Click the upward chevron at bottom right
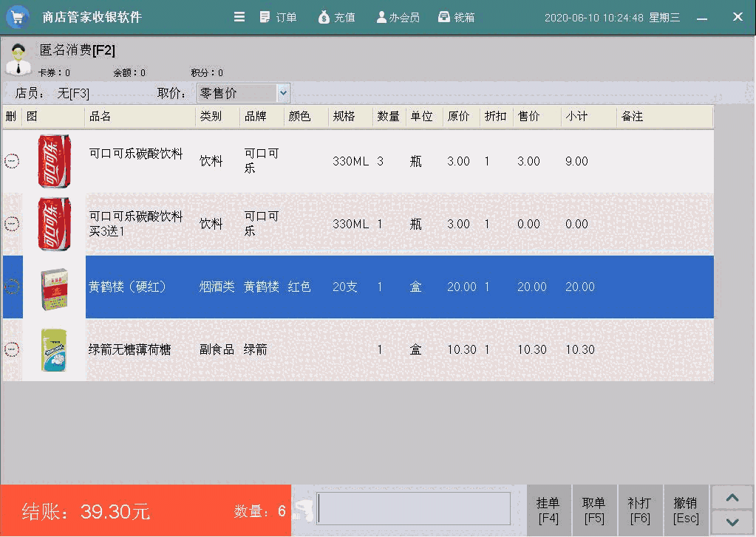Viewport: 756px width, 537px height. coord(732,497)
